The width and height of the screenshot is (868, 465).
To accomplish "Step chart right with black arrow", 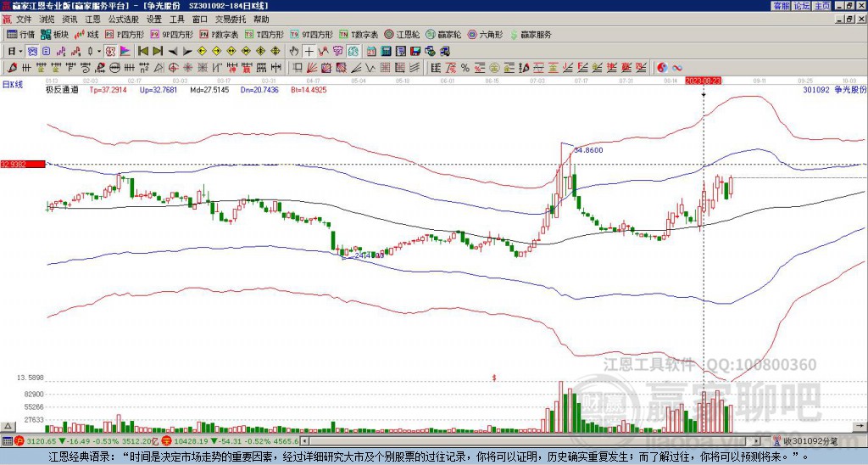I will tap(187, 52).
